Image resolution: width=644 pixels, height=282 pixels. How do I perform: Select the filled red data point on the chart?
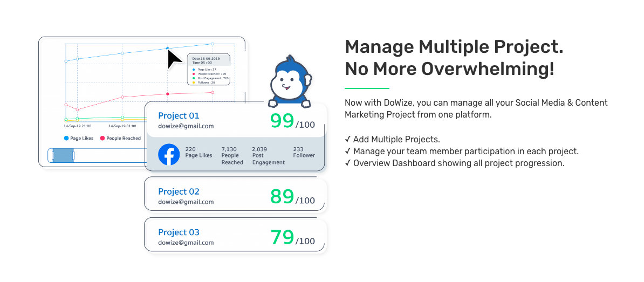tap(167, 94)
